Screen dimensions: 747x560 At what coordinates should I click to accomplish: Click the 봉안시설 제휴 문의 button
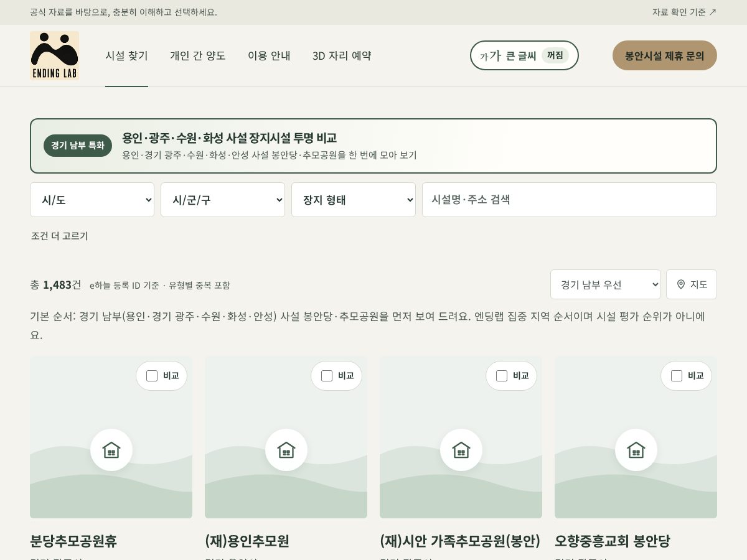coord(665,55)
